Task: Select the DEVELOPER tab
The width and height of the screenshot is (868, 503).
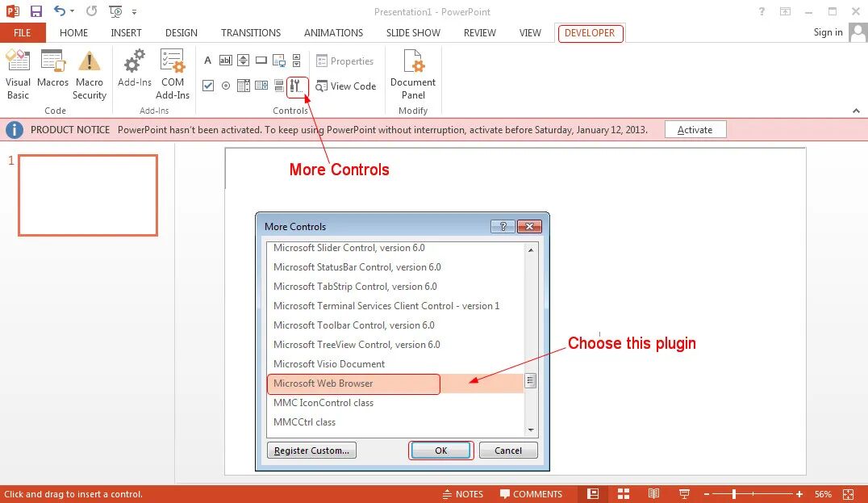Action: pos(590,33)
